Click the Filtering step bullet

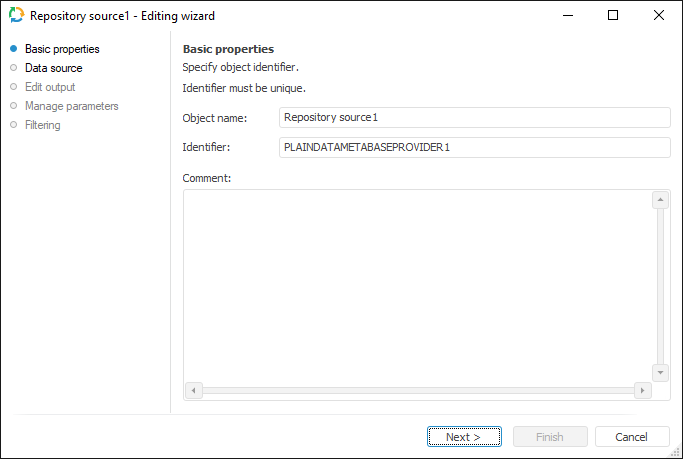(x=13, y=125)
